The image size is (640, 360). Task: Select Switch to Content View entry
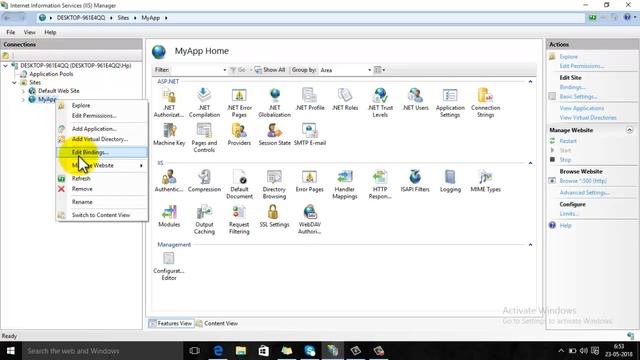coord(102,215)
